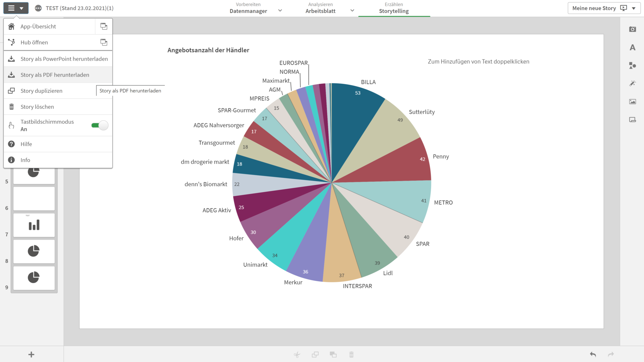Click the play story presentation icon
This screenshot has height=362, width=644.
tap(624, 8)
